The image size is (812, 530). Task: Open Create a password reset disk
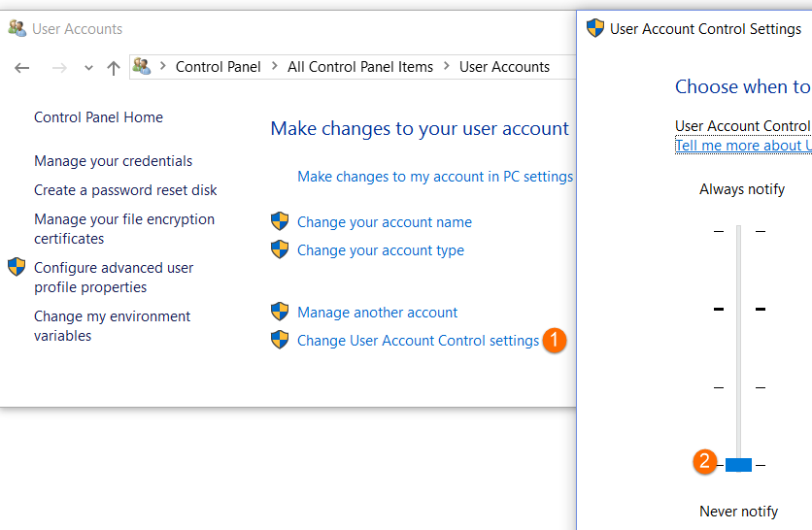(125, 190)
